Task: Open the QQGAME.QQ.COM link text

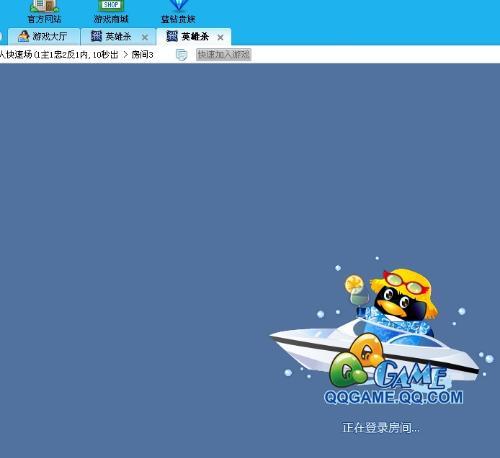Action: (x=393, y=398)
